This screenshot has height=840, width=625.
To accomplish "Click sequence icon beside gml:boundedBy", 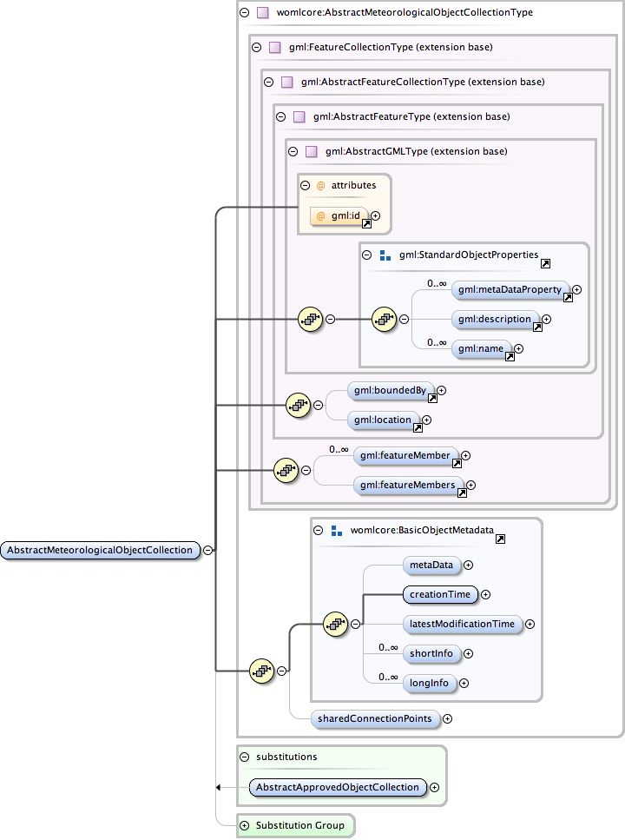I will coord(299,405).
